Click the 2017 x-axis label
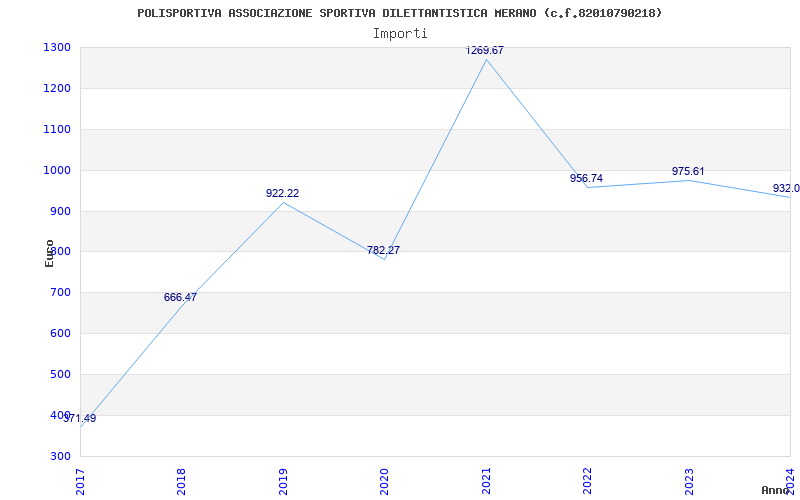 coord(80,481)
